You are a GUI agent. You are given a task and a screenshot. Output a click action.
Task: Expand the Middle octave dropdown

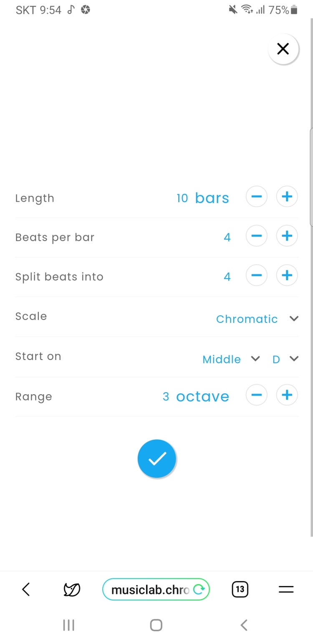pyautogui.click(x=231, y=359)
